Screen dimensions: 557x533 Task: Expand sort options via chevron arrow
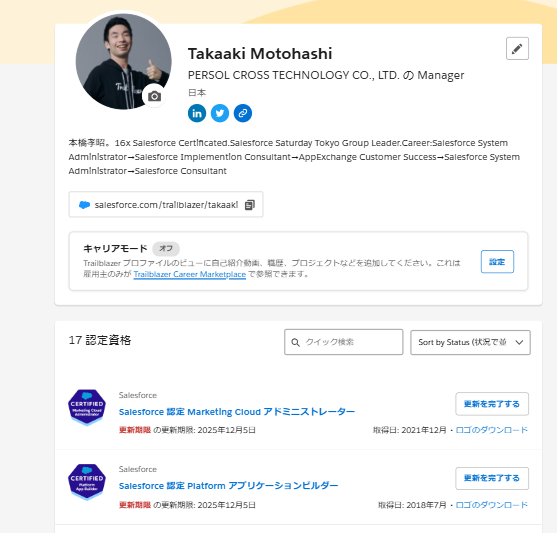tap(519, 343)
